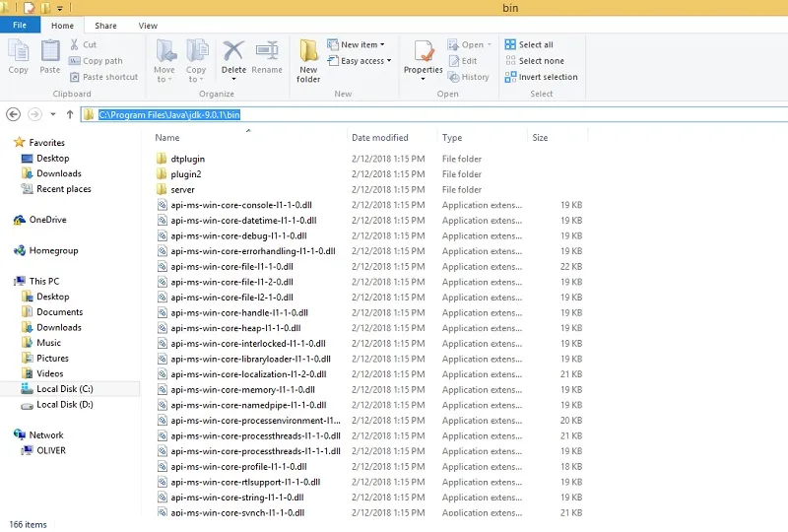Go back with the Back arrow

[x=14, y=114]
